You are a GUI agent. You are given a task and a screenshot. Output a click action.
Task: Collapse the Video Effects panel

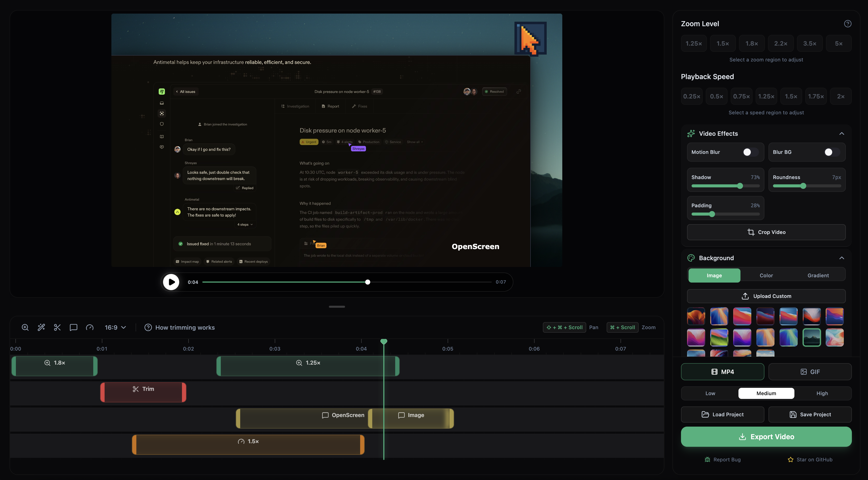pos(842,133)
